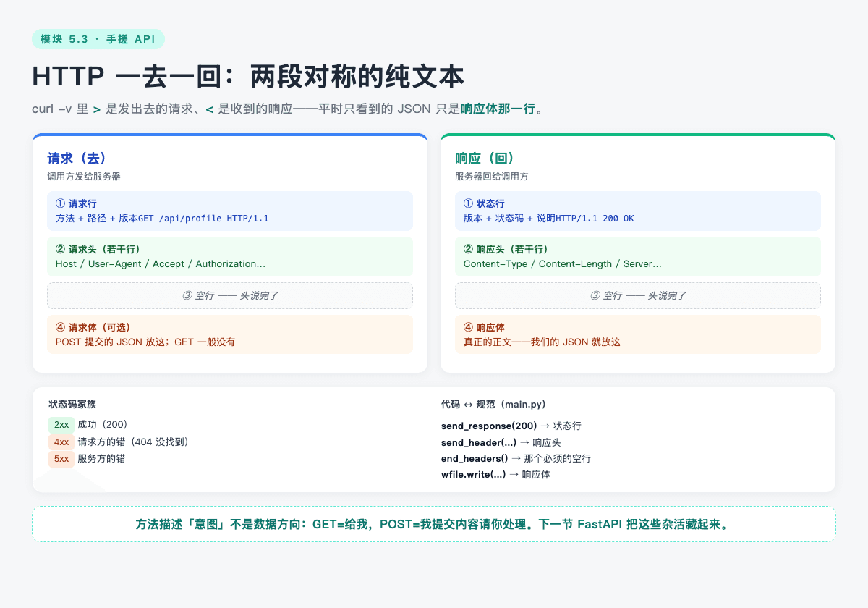Click the 状态码家族 heading
The width and height of the screenshot is (868, 608).
coord(72,404)
